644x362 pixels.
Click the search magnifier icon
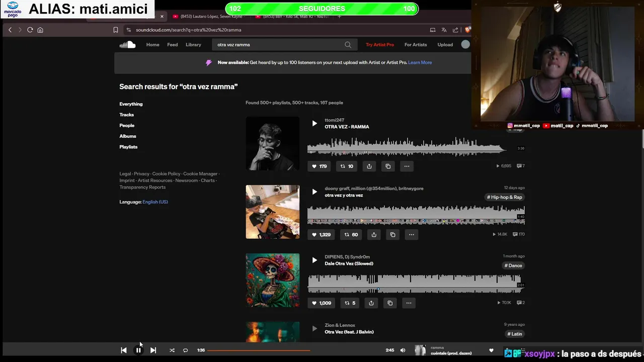pyautogui.click(x=348, y=45)
